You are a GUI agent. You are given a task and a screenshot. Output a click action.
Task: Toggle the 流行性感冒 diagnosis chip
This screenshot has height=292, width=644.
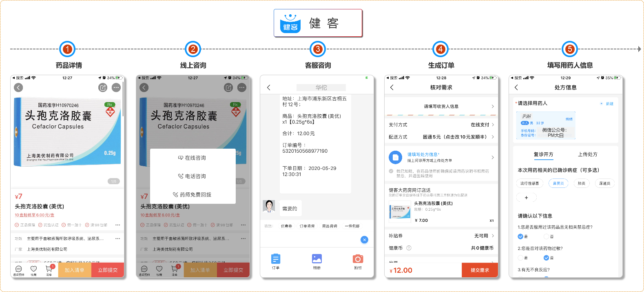click(529, 183)
